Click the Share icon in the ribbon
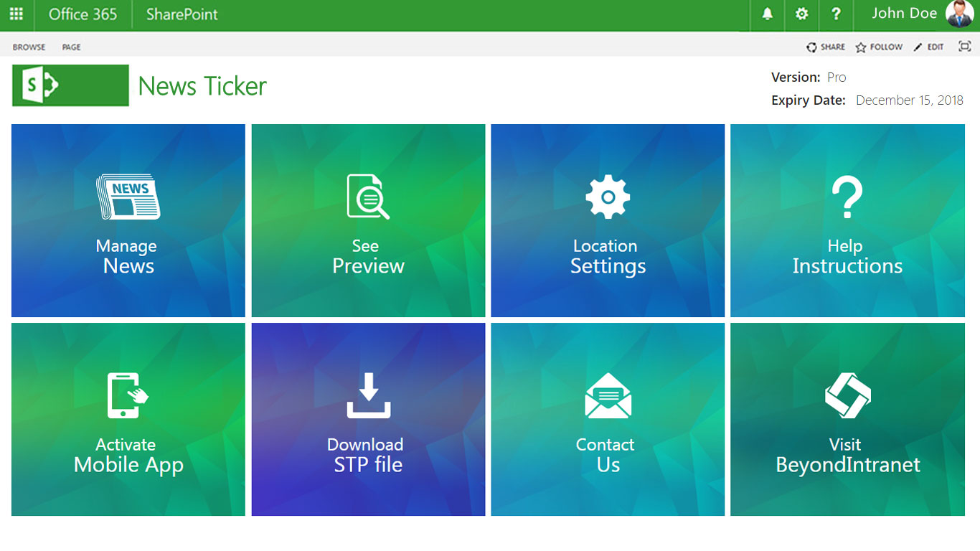This screenshot has height=551, width=980. (811, 47)
